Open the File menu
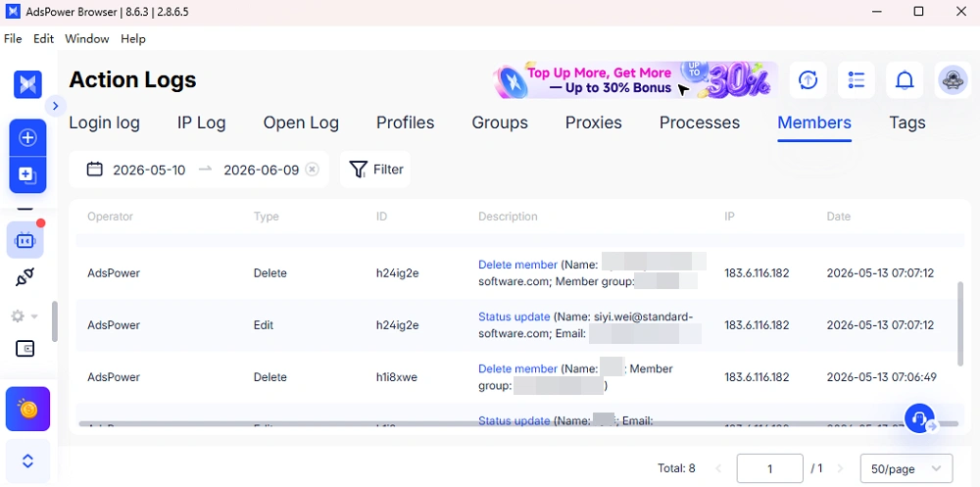This screenshot has width=980, height=487. 13,39
